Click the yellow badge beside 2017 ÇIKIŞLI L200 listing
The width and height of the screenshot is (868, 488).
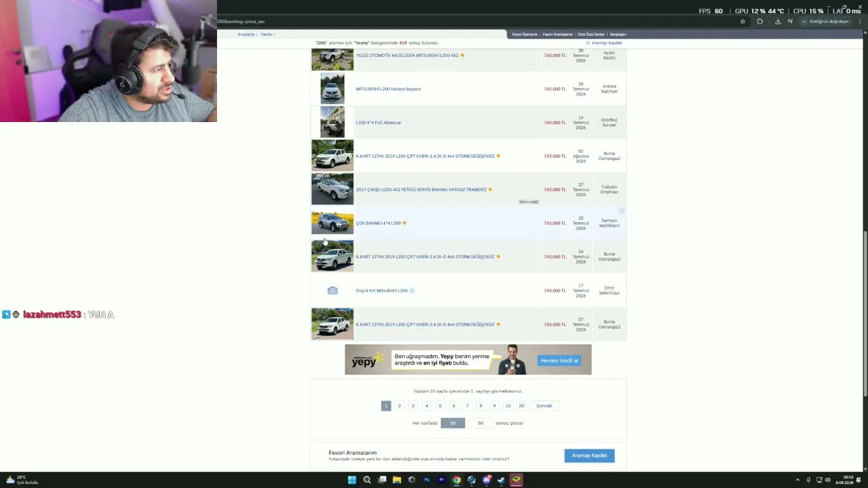tap(490, 190)
